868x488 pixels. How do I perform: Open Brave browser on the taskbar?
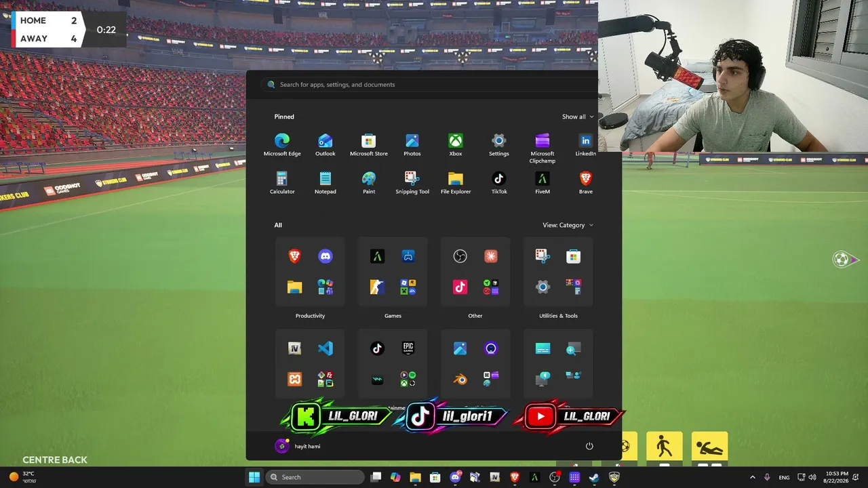(x=515, y=477)
